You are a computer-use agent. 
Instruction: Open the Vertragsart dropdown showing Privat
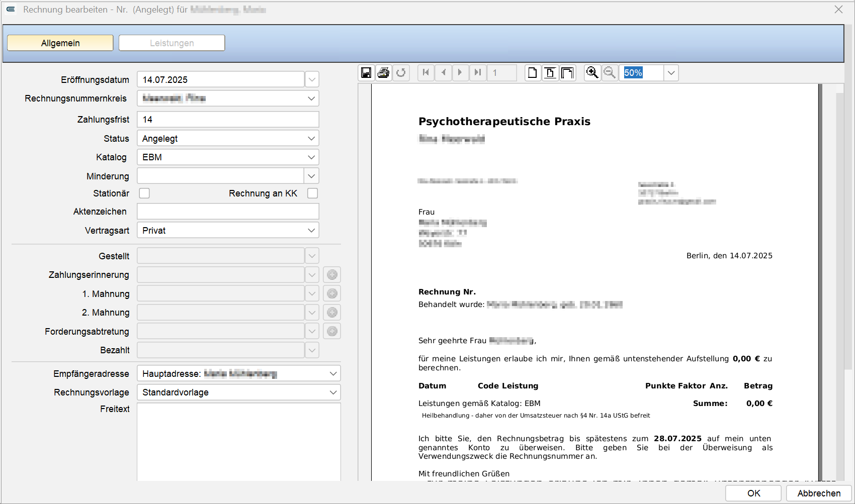(311, 230)
